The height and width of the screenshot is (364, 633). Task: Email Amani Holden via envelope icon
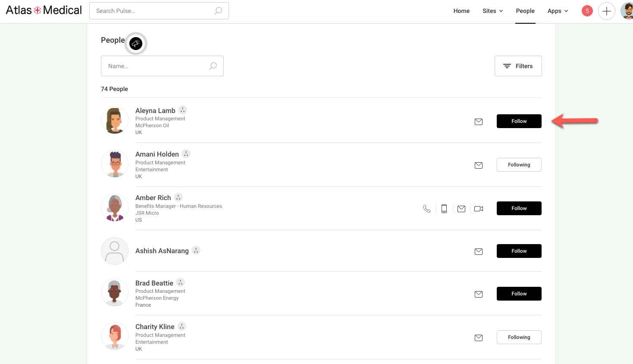(x=479, y=165)
